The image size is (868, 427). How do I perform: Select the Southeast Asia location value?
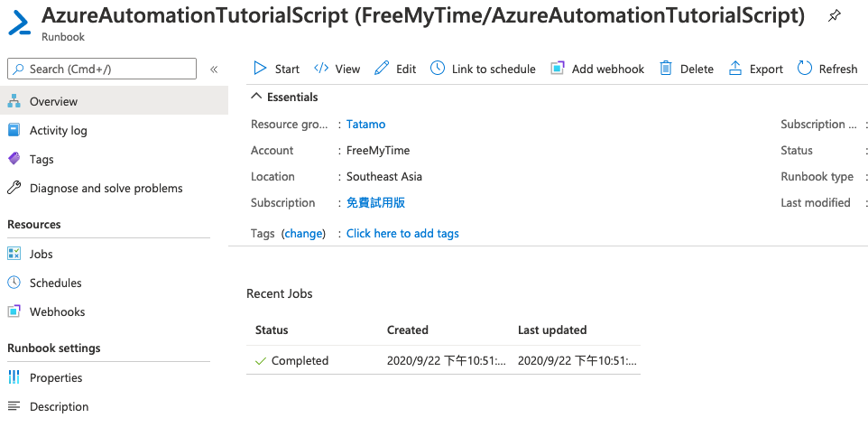[x=384, y=177]
